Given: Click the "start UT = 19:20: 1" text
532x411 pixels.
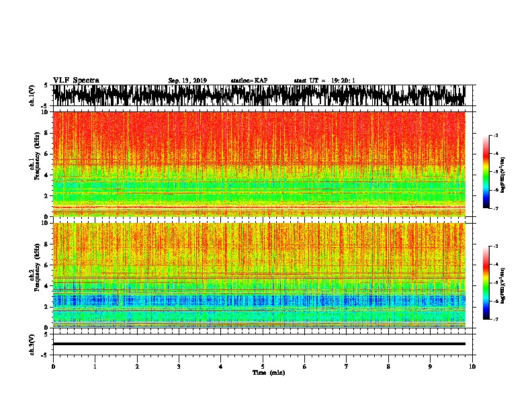Looking at the screenshot, I should 324,81.
